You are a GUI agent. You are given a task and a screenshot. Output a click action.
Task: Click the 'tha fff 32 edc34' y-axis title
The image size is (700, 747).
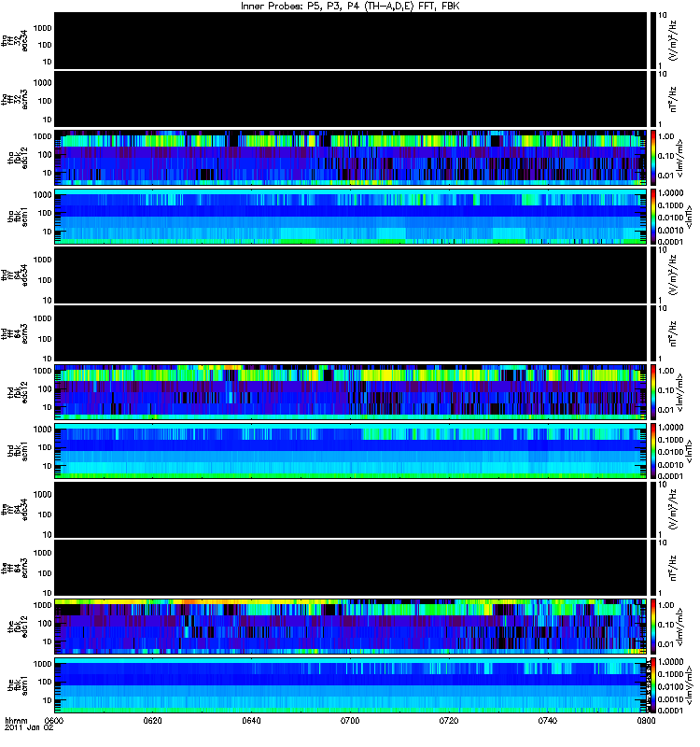(15, 40)
